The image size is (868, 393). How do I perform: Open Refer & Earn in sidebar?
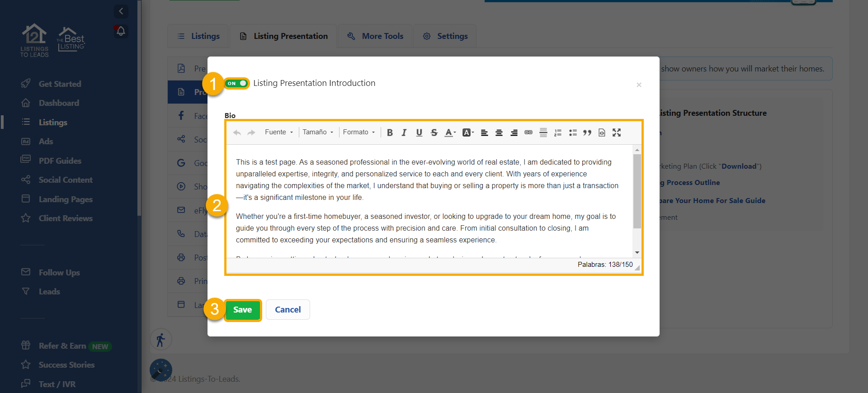tap(66, 346)
